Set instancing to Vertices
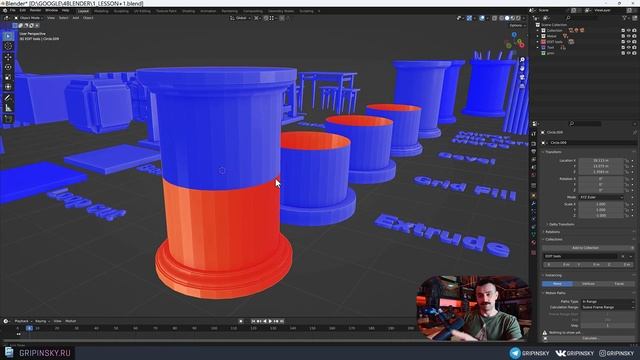 point(588,284)
